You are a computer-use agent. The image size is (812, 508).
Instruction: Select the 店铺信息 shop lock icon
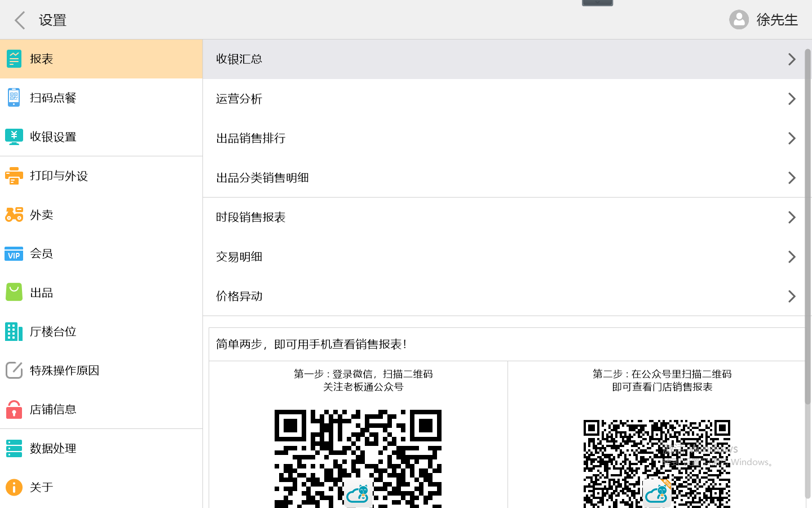[14, 409]
